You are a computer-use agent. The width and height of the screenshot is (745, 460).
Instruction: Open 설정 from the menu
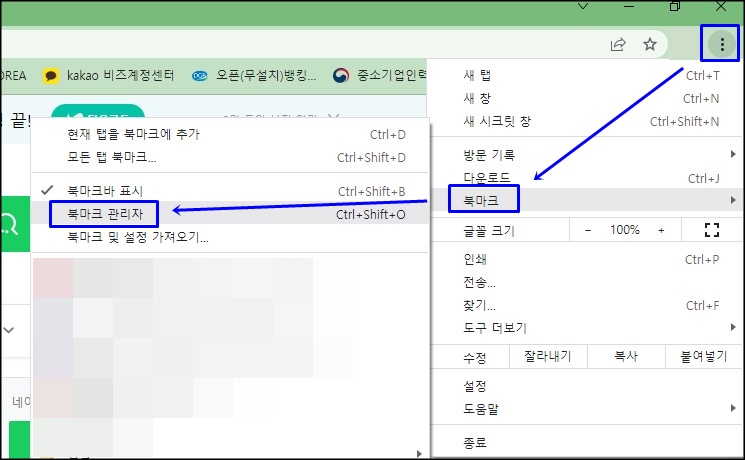587,386
